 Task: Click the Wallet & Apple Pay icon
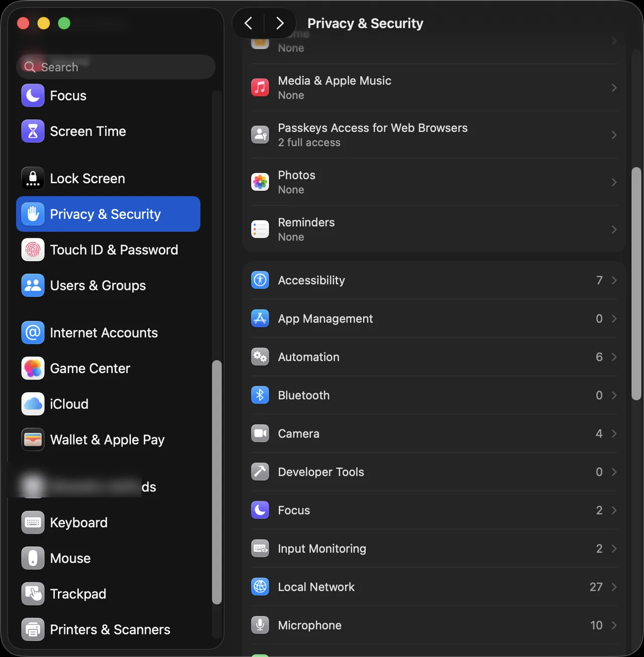tap(33, 440)
